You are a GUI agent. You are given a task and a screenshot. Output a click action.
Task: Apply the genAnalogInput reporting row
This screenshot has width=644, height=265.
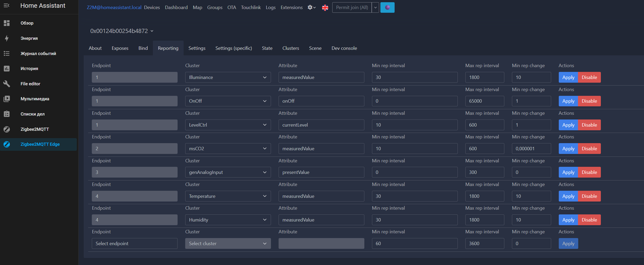[569, 172]
